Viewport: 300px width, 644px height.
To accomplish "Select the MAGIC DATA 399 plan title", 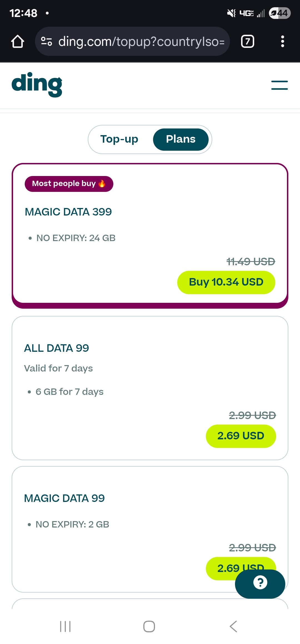I will pos(68,212).
